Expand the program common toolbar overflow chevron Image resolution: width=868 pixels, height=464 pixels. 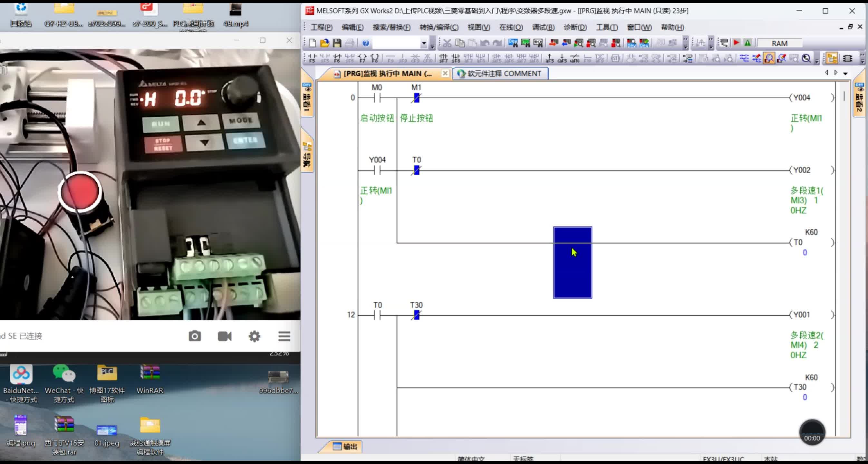(x=685, y=43)
